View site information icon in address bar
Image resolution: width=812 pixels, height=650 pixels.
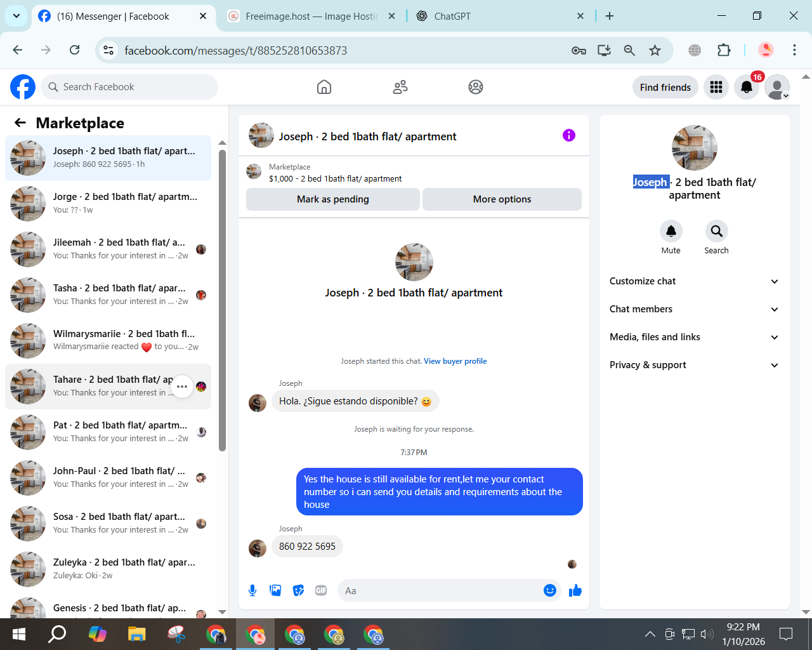[108, 50]
